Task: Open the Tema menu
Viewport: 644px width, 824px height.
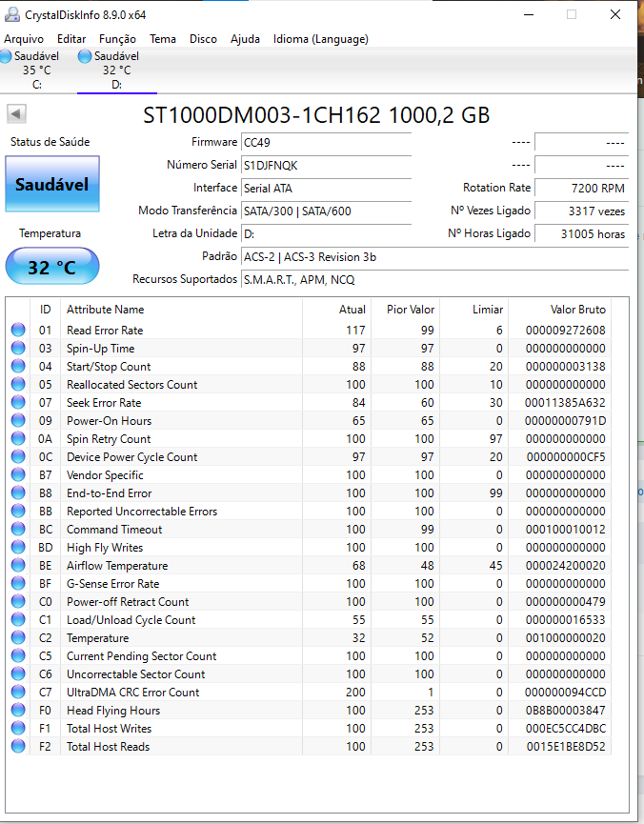Action: point(163,39)
